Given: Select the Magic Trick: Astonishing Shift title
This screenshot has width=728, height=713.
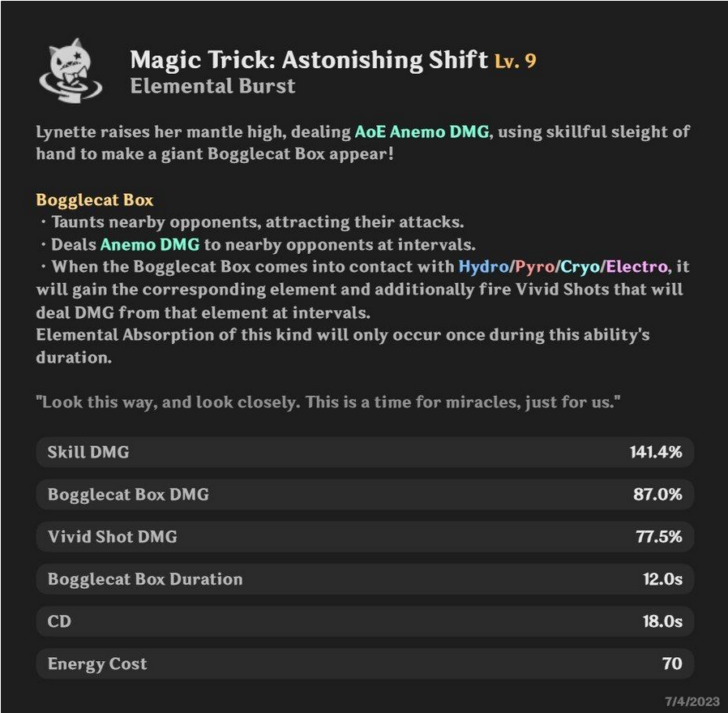Looking at the screenshot, I should click(309, 60).
